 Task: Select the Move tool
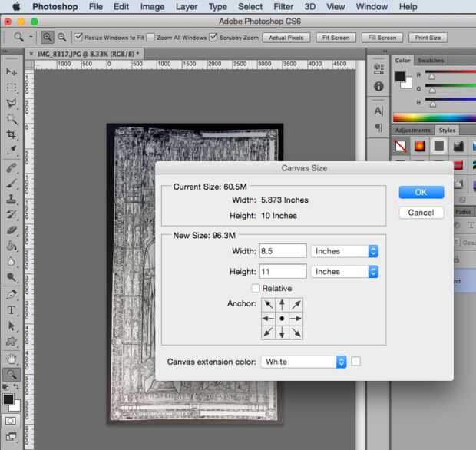coord(12,71)
